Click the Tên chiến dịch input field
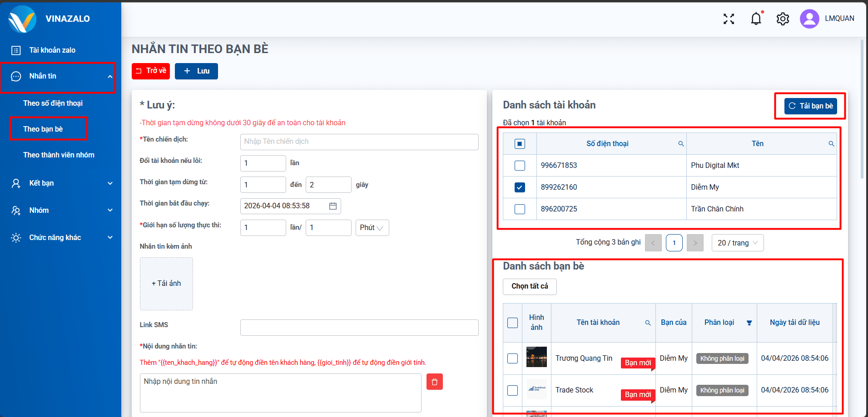The width and height of the screenshot is (868, 417). [359, 142]
